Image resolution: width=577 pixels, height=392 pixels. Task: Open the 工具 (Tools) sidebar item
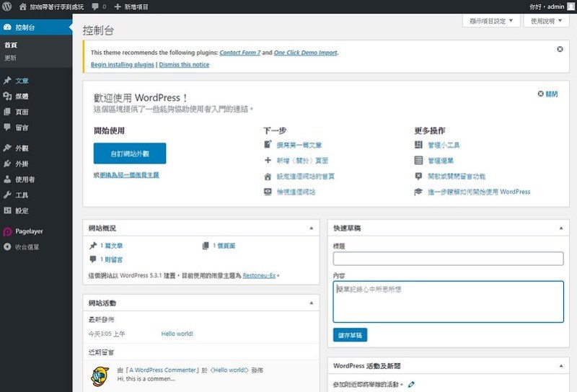click(x=22, y=195)
